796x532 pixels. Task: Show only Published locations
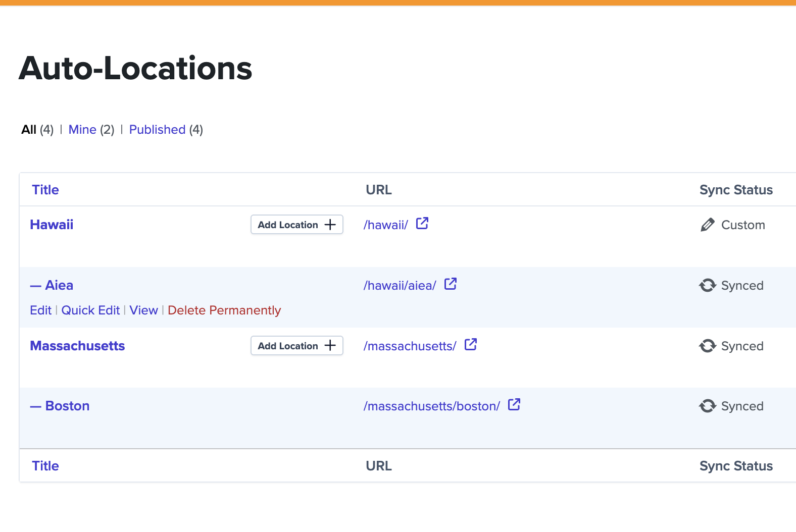(x=157, y=130)
